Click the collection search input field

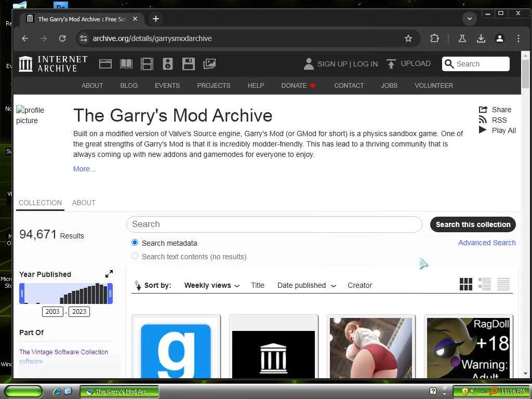[274, 224]
